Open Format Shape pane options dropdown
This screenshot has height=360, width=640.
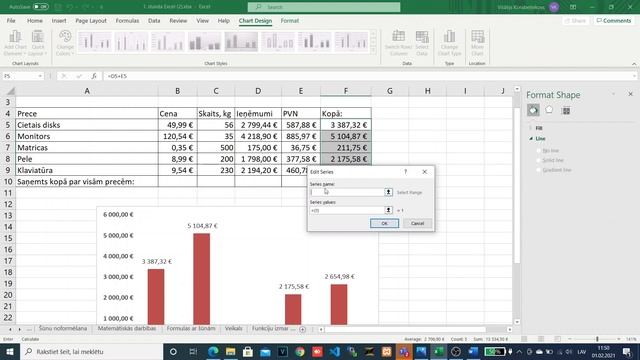(x=613, y=94)
